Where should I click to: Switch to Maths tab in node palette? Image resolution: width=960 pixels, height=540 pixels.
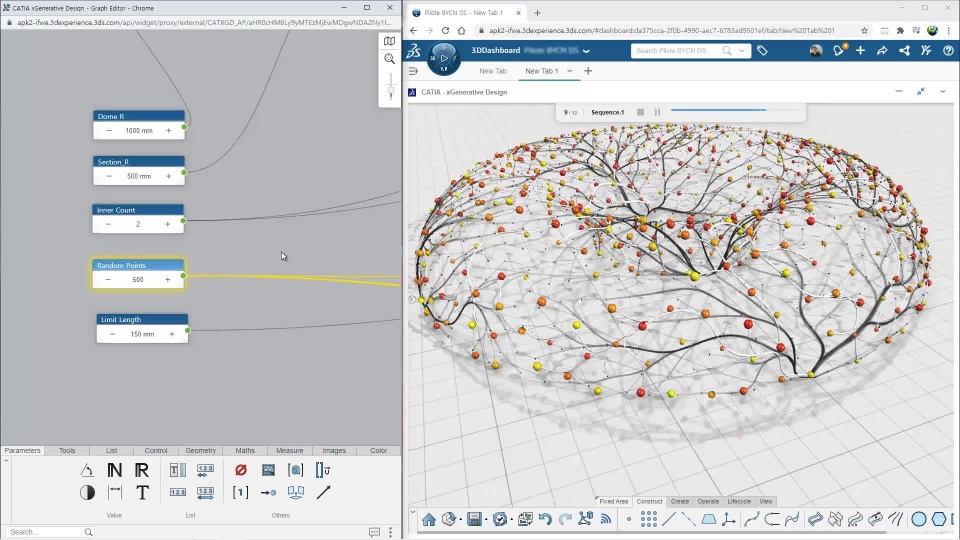click(x=245, y=450)
